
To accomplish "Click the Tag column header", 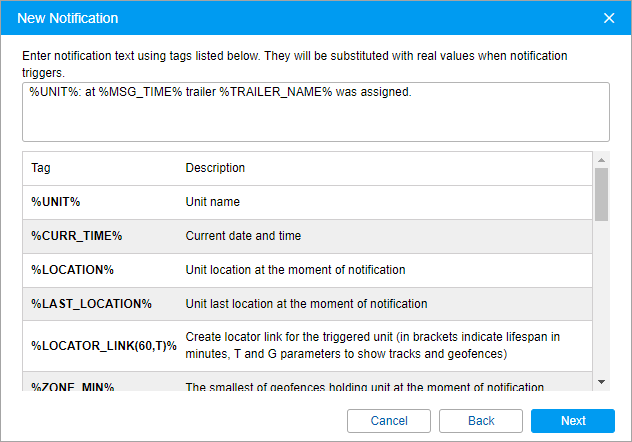I will tap(41, 168).
